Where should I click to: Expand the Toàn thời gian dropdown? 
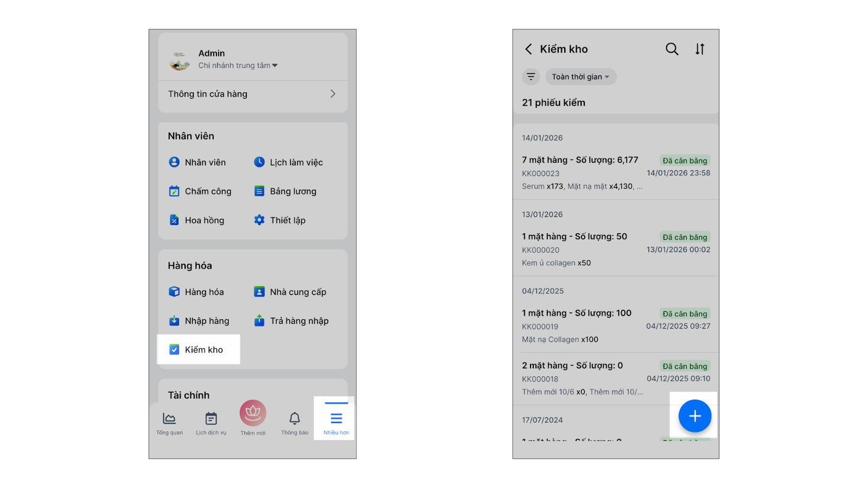(580, 77)
